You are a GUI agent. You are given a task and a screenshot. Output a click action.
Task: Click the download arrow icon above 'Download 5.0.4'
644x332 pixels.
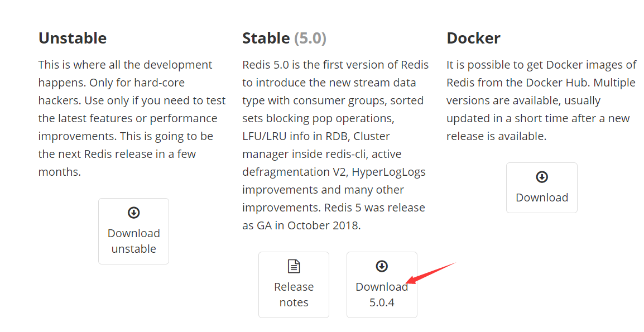click(382, 266)
